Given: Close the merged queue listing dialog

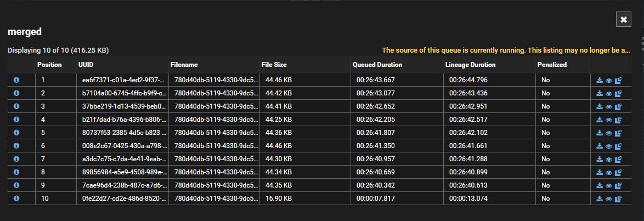Looking at the screenshot, I should tap(624, 19).
